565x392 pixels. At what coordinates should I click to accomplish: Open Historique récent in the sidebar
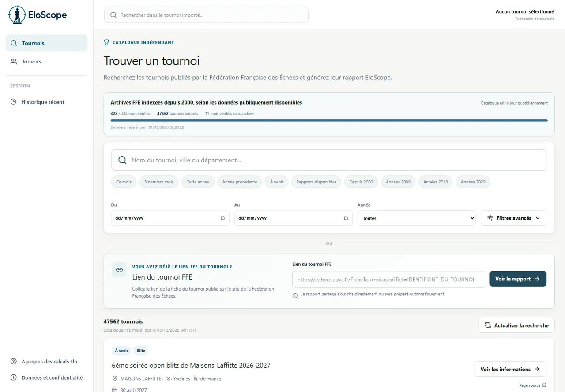[46, 102]
